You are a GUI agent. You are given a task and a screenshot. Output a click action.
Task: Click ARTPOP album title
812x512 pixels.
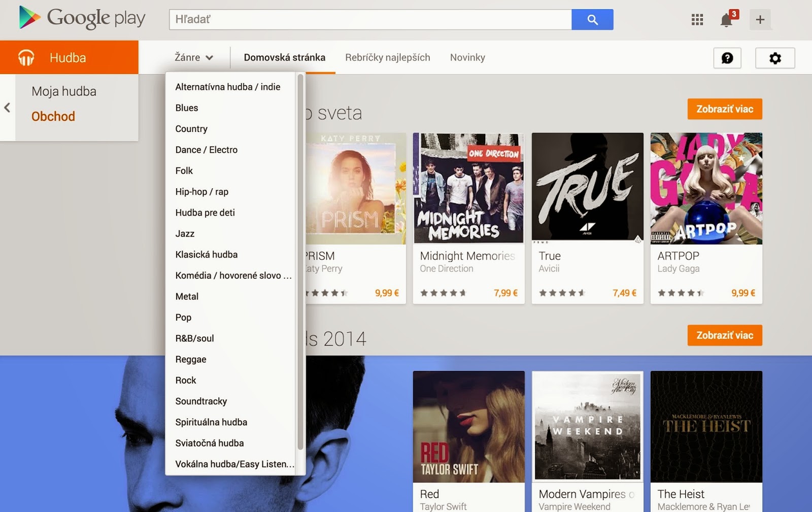[x=679, y=256]
